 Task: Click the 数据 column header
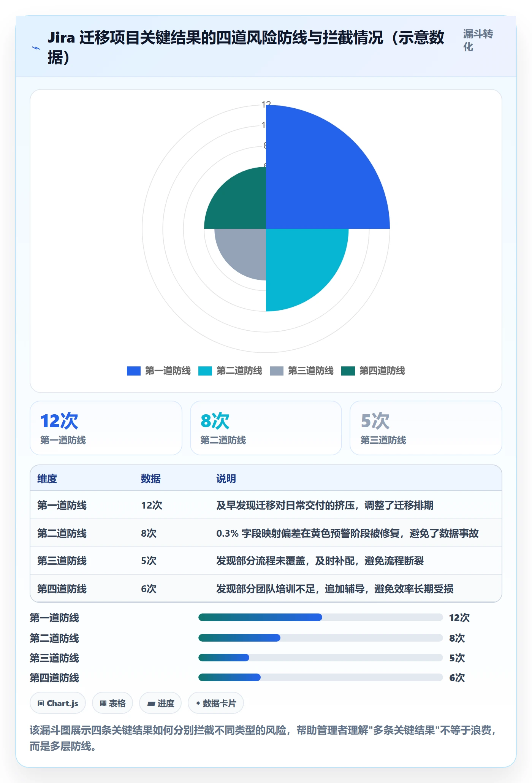[x=151, y=479]
